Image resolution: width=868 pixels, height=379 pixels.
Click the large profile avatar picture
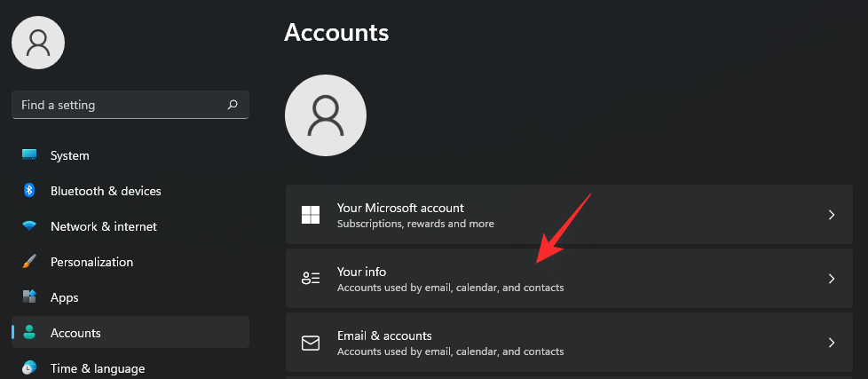pyautogui.click(x=326, y=115)
